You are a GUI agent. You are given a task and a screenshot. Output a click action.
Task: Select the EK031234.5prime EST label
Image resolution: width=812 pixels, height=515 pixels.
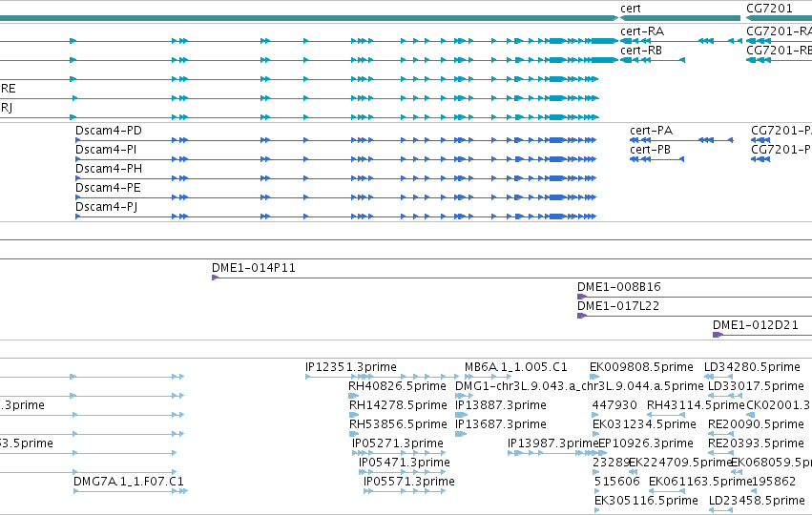click(644, 424)
